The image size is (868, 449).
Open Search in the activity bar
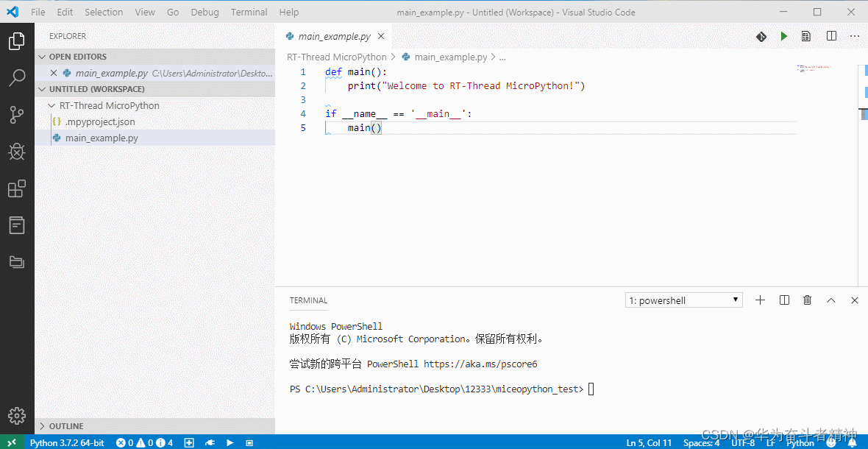coord(18,77)
